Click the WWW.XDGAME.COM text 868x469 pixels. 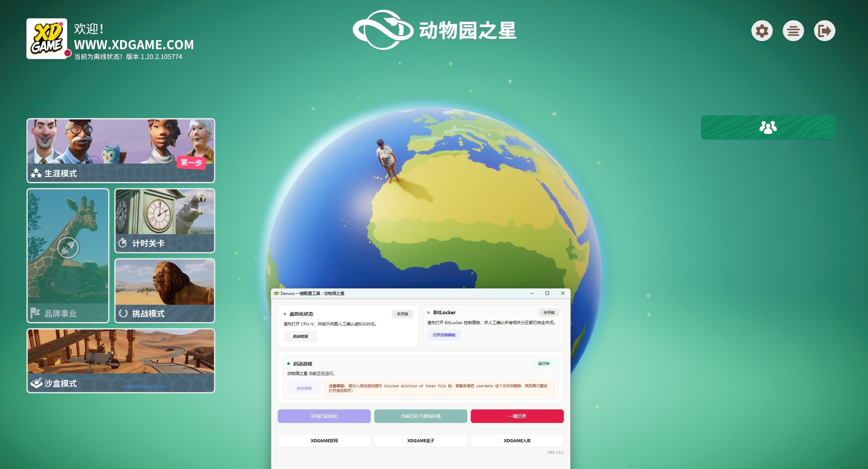pyautogui.click(x=134, y=45)
